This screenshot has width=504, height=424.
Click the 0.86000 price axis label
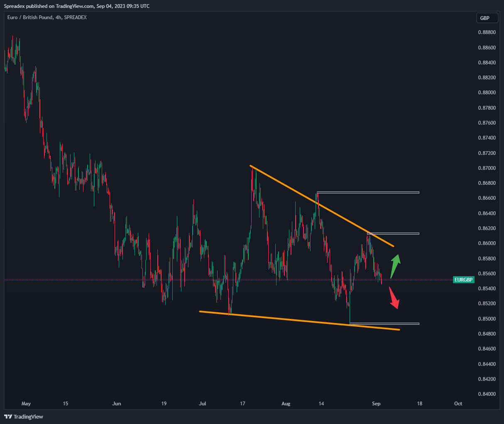(x=487, y=243)
